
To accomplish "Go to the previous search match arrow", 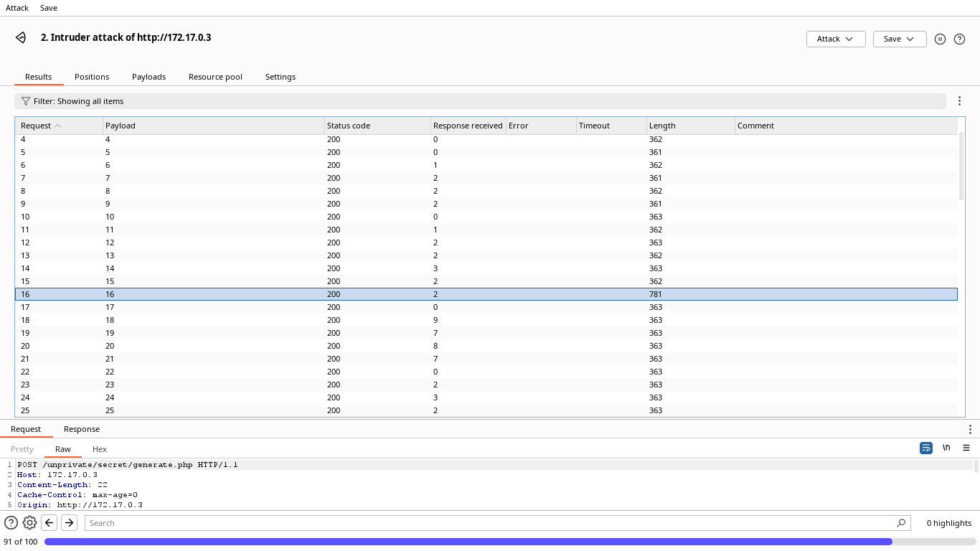I will pos(49,522).
